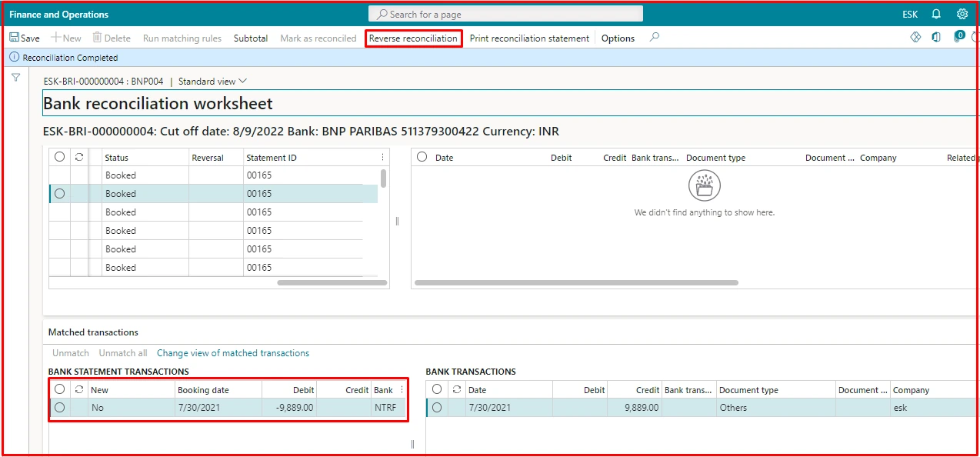Image resolution: width=980 pixels, height=457 pixels.
Task: Click the Unmatch all button
Action: pyautogui.click(x=123, y=353)
